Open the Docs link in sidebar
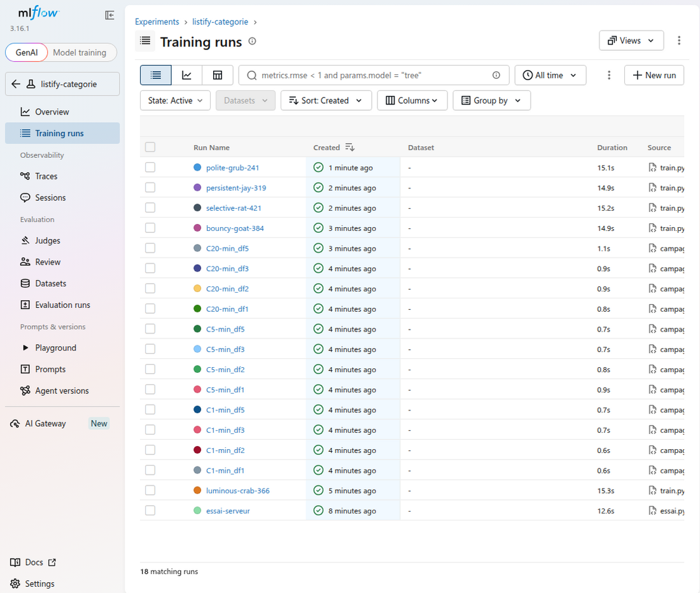Viewport: 700px width, 593px height. pyautogui.click(x=33, y=562)
